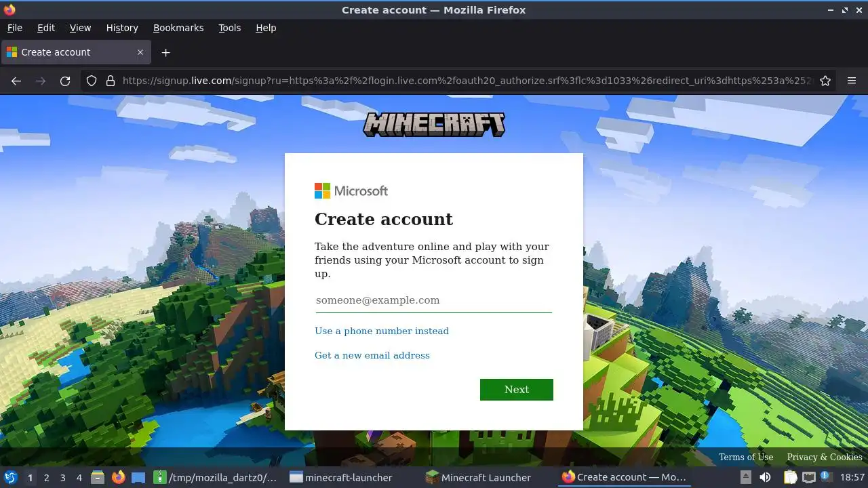Open volume control speaker icon
Image resolution: width=868 pixels, height=488 pixels.
pyautogui.click(x=765, y=477)
